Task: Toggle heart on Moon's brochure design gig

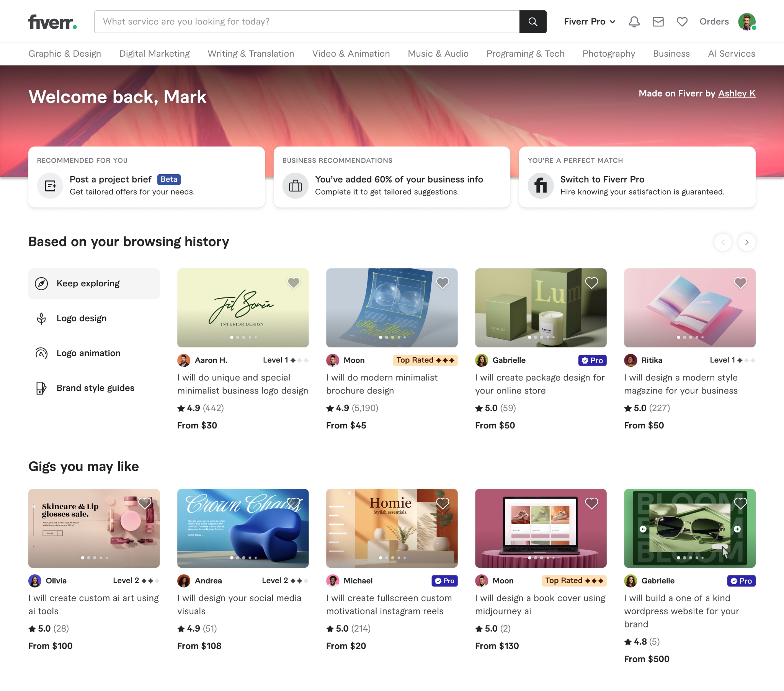Action: click(442, 283)
